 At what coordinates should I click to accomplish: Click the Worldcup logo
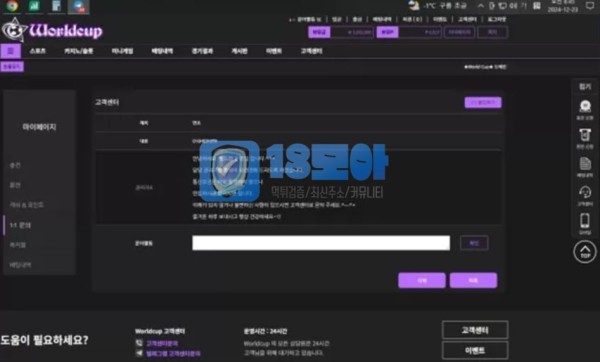[52, 30]
